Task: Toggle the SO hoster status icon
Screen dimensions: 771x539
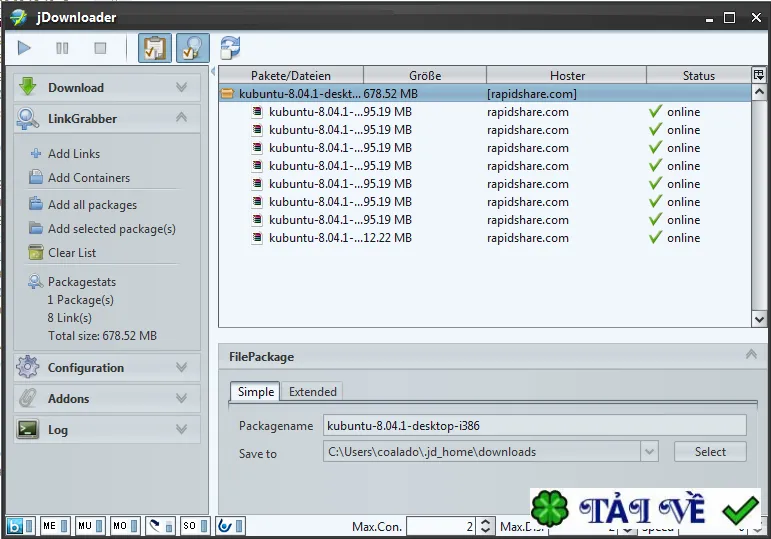Action: 195,526
